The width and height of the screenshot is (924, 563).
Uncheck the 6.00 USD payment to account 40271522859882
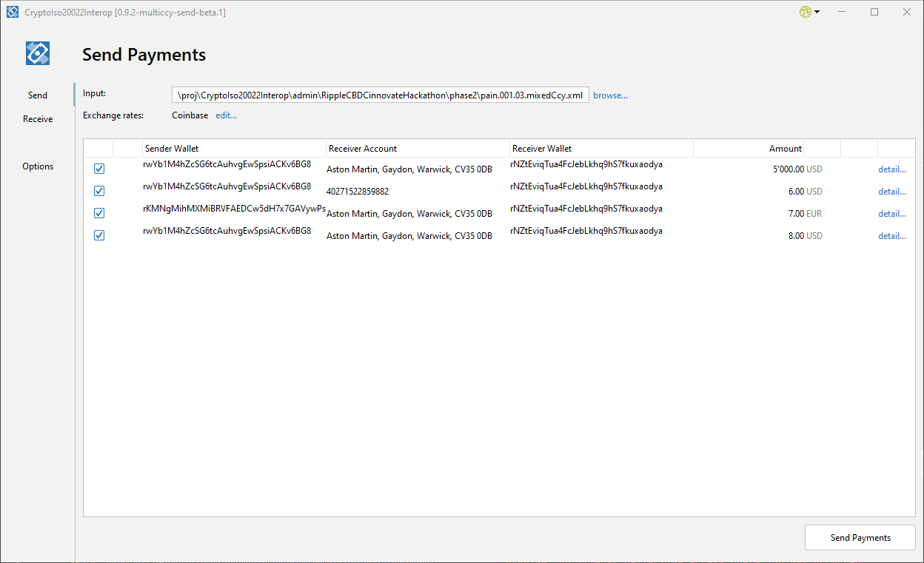tap(99, 191)
